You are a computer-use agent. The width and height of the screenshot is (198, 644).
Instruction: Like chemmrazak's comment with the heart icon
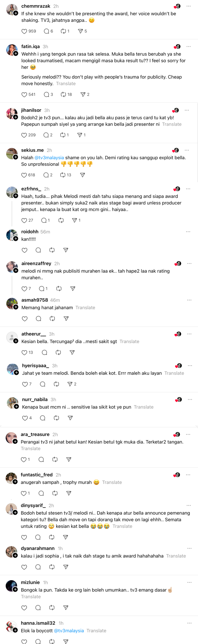(x=24, y=31)
